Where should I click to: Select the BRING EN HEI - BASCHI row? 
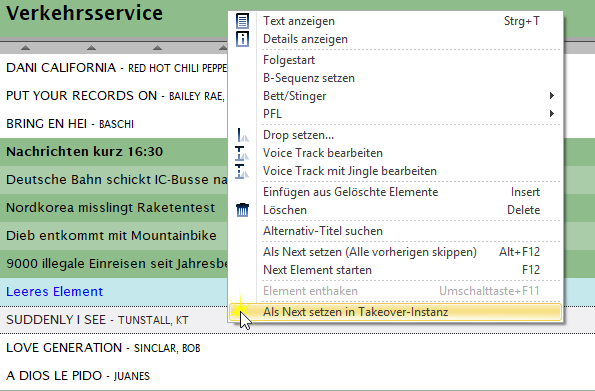[114, 124]
